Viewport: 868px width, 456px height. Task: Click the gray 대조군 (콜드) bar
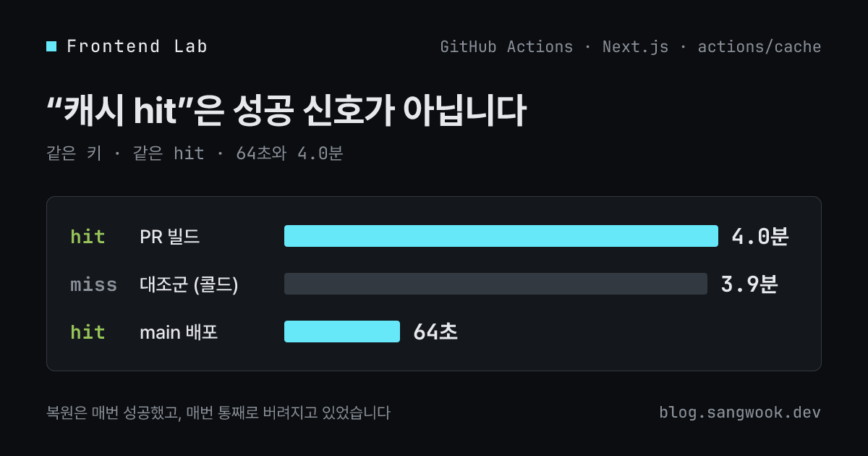(x=495, y=284)
